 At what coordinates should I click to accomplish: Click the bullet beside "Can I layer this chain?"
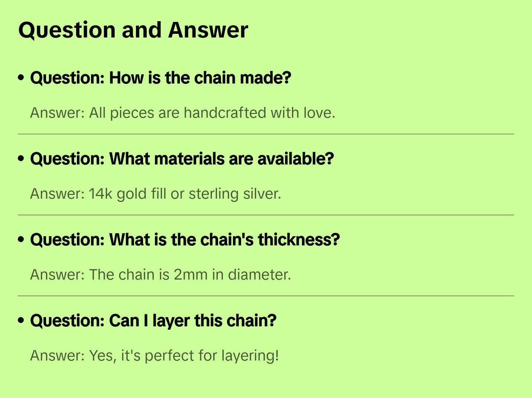(21, 320)
